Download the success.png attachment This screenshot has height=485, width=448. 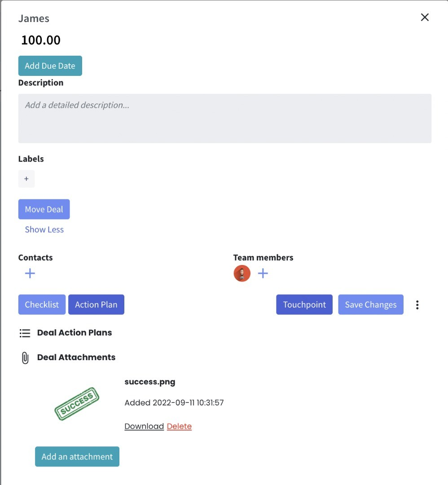(144, 426)
